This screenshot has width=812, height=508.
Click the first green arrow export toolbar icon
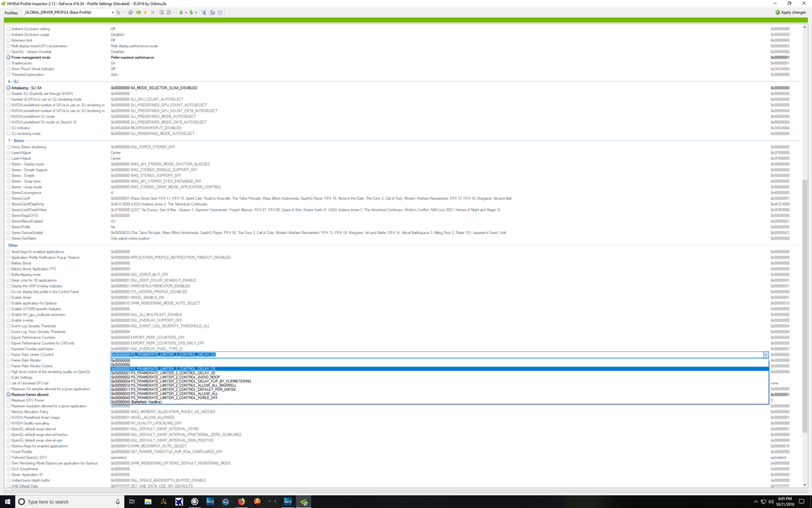tap(181, 12)
